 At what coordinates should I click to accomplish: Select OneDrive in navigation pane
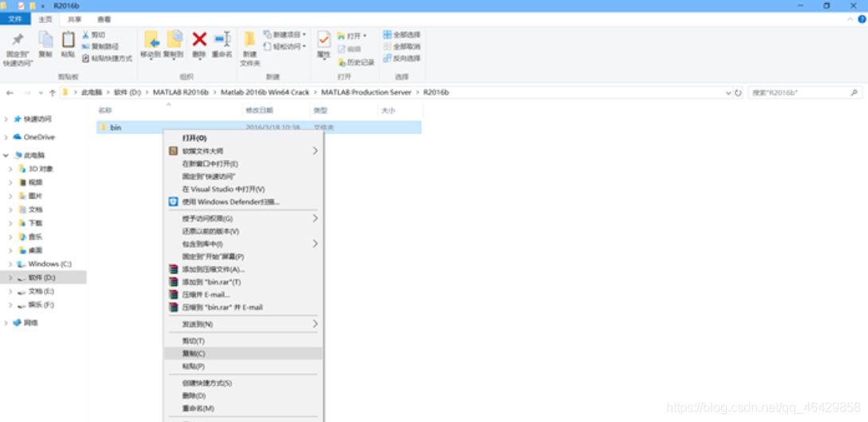39,136
